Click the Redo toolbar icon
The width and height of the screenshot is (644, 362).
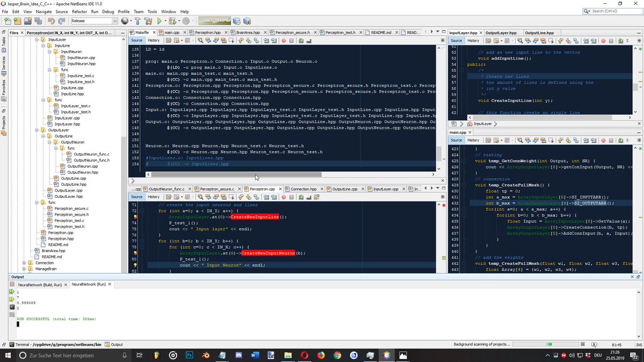pyautogui.click(x=62, y=21)
